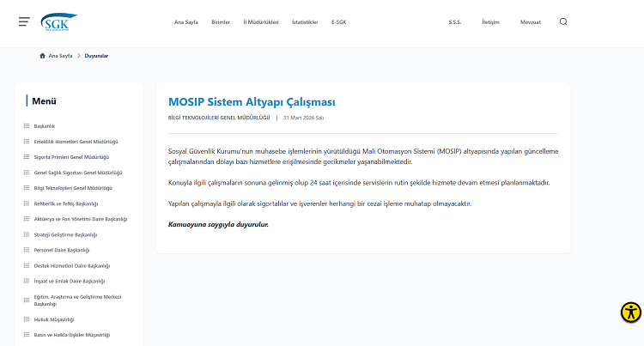Click list icon beside Personel Daire Başkanlığı
The width and height of the screenshot is (644, 346).
click(26, 250)
